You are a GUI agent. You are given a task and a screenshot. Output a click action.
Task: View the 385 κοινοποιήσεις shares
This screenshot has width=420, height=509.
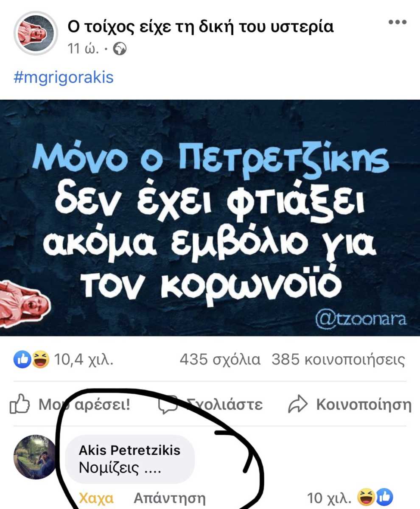coord(338,360)
